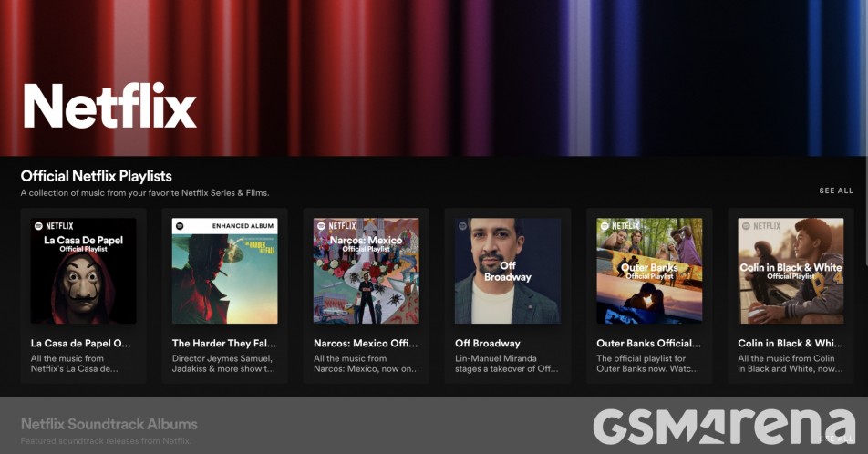This screenshot has height=454, width=868.
Task: Click See All for Official Netflix Playlists
Action: pyautogui.click(x=836, y=191)
